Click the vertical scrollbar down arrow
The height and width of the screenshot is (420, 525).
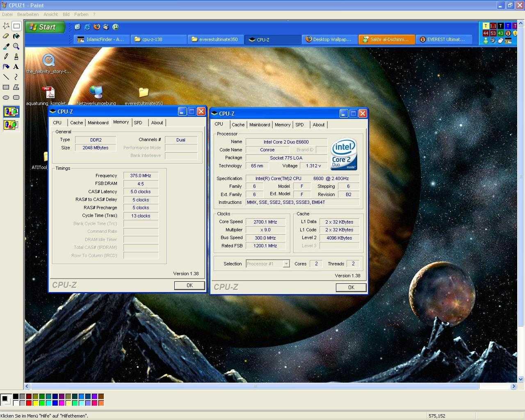click(x=521, y=379)
